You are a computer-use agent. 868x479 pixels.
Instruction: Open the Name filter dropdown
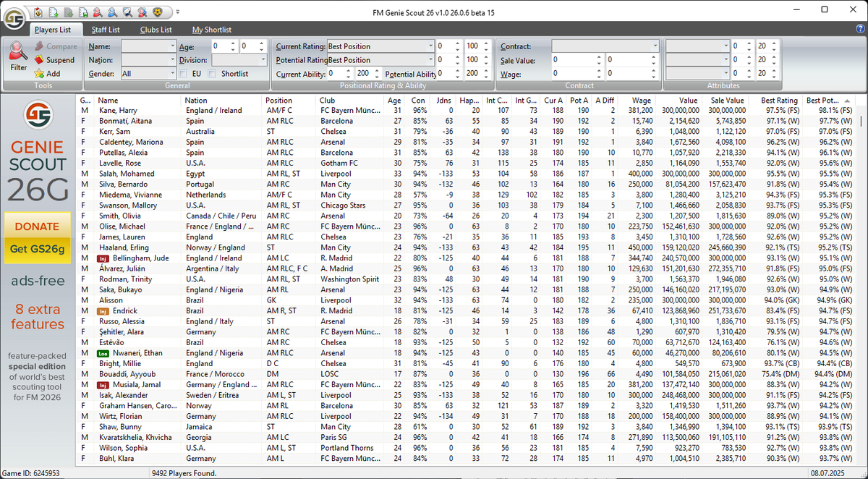click(x=148, y=46)
